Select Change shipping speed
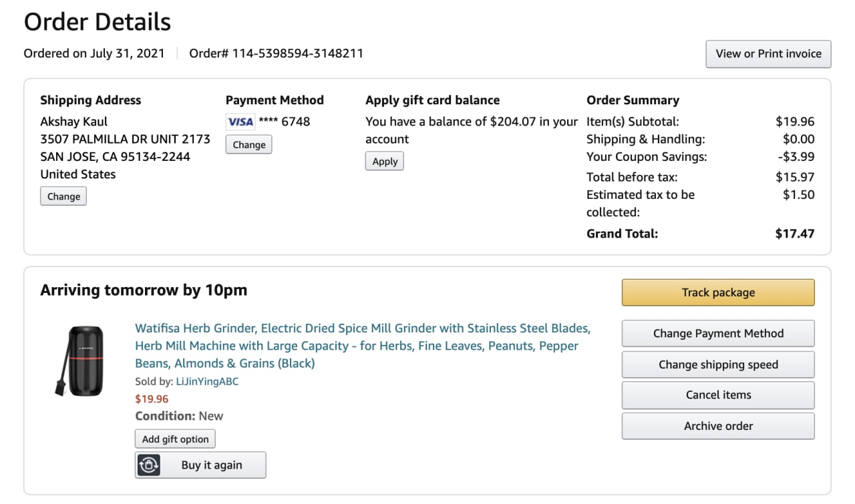The width and height of the screenshot is (855, 504). click(x=718, y=364)
